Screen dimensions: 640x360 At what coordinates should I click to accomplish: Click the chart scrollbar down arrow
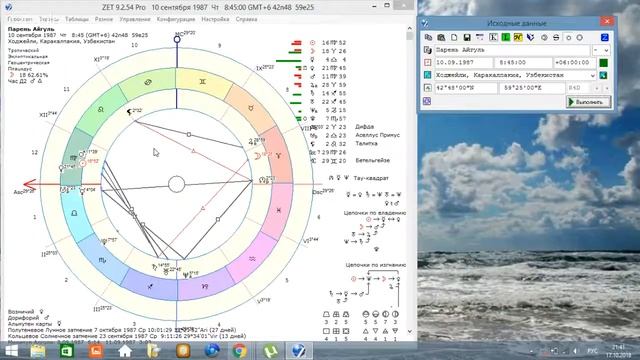(409, 332)
